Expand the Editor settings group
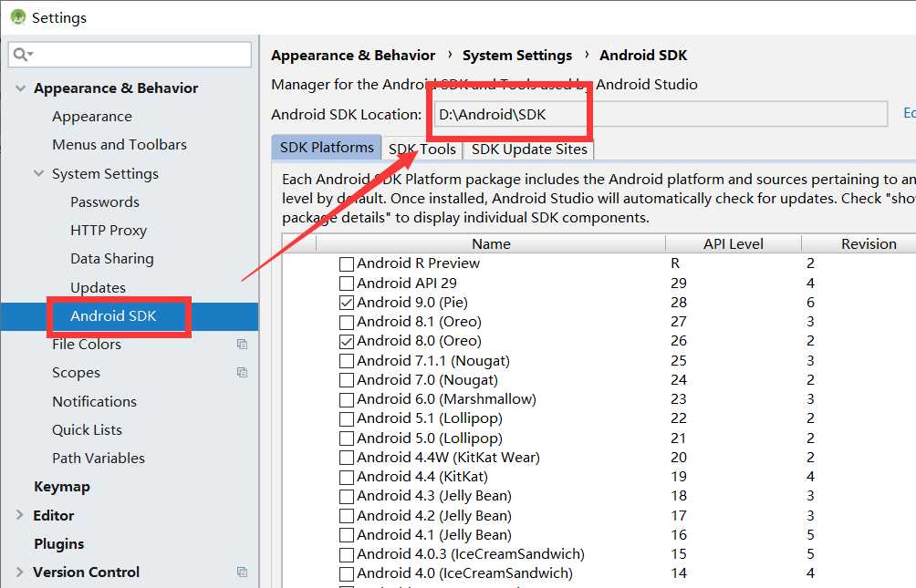This screenshot has width=916, height=588. point(20,514)
